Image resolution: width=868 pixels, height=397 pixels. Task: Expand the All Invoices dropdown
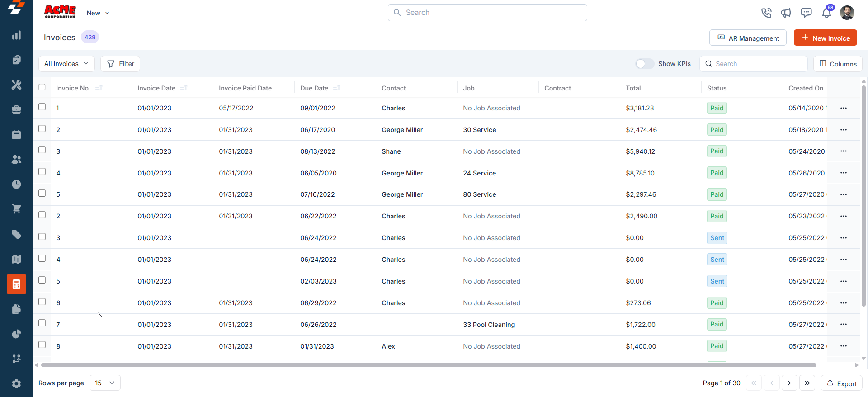[x=66, y=64]
